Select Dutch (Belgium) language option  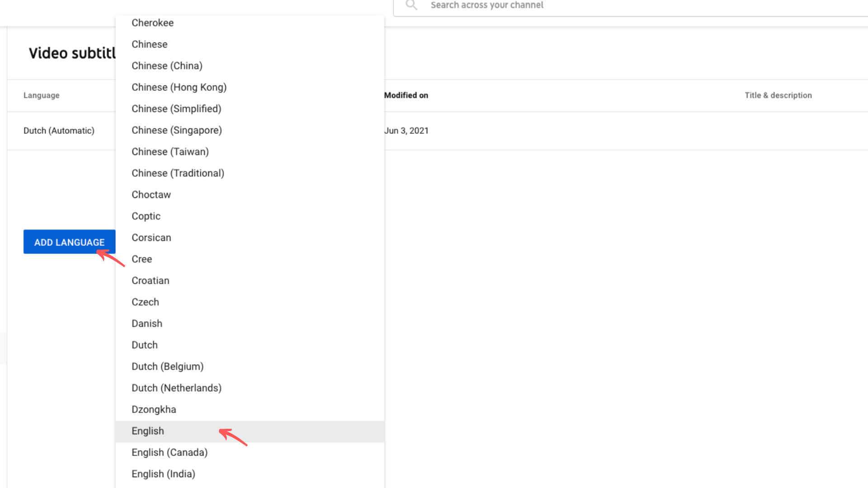168,366
